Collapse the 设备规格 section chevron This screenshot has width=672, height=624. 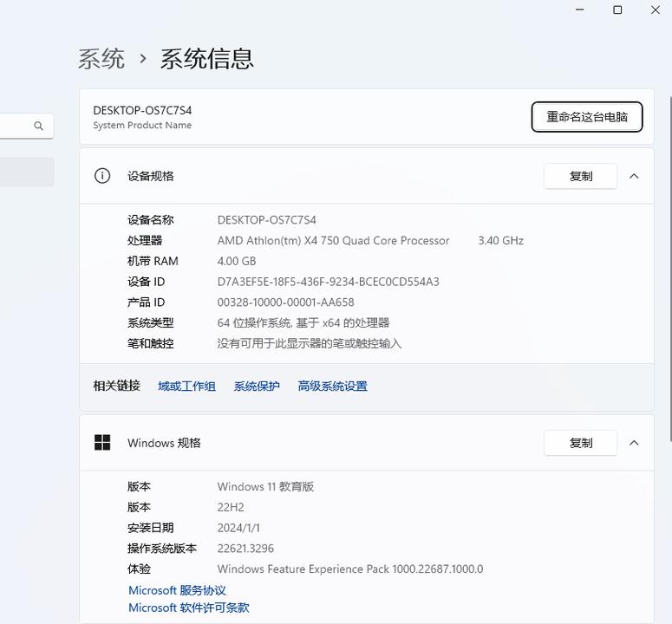(x=634, y=176)
